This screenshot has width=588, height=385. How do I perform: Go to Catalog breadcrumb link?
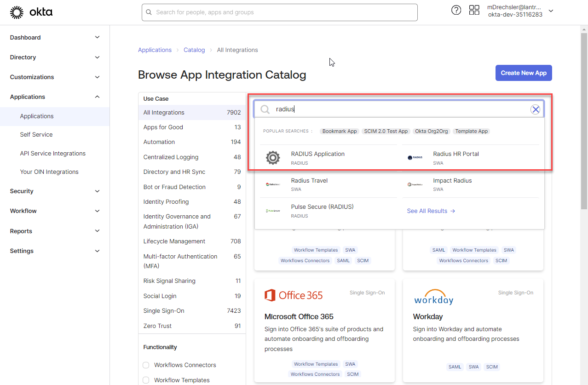pyautogui.click(x=194, y=50)
